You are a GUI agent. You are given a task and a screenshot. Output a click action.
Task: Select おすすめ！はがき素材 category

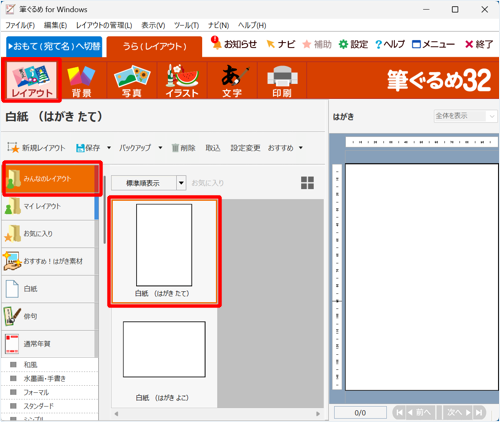49,261
